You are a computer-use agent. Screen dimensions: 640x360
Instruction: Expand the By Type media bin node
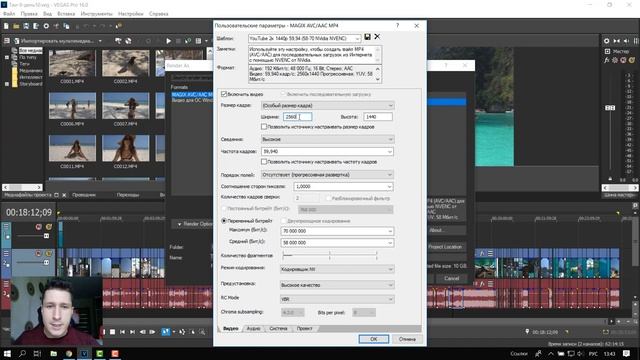click(x=7, y=58)
